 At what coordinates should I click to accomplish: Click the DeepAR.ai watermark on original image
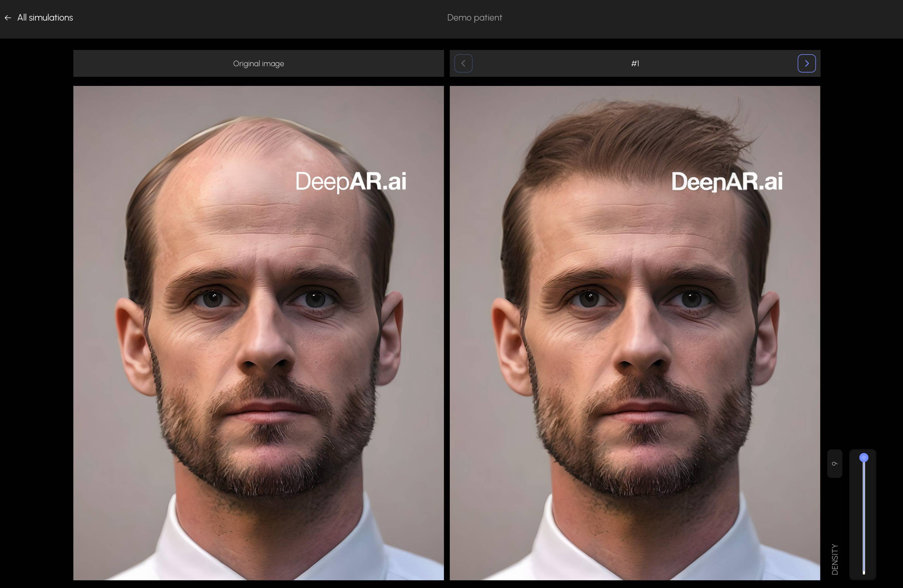(350, 182)
